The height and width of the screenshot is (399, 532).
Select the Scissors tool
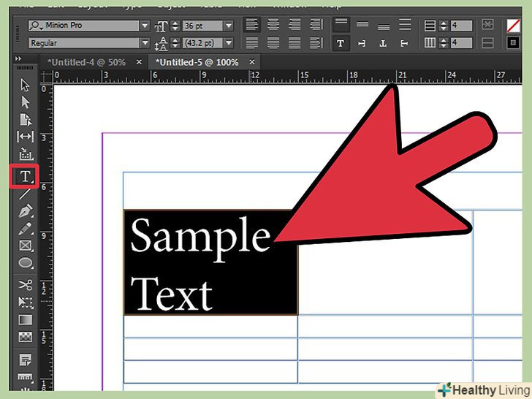(26, 285)
